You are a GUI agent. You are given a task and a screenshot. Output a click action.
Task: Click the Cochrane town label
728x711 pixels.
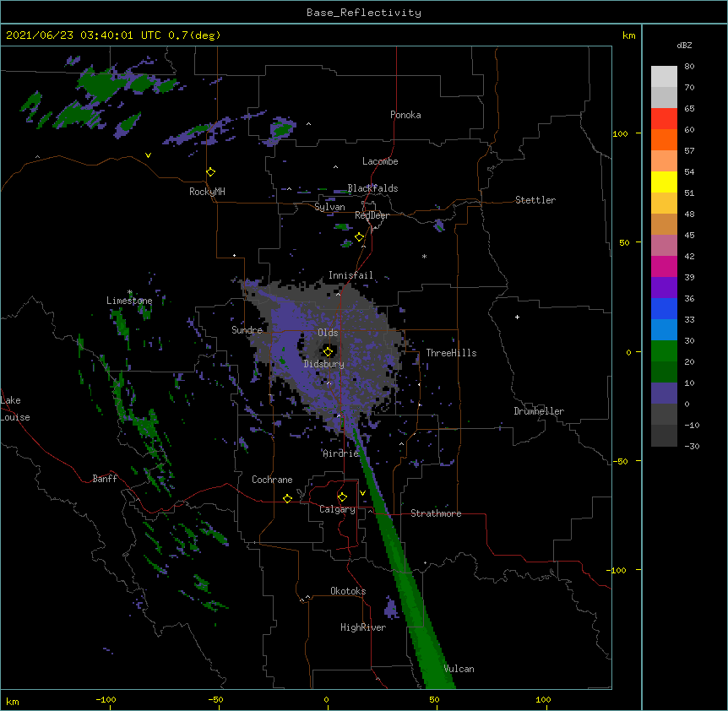tap(272, 480)
